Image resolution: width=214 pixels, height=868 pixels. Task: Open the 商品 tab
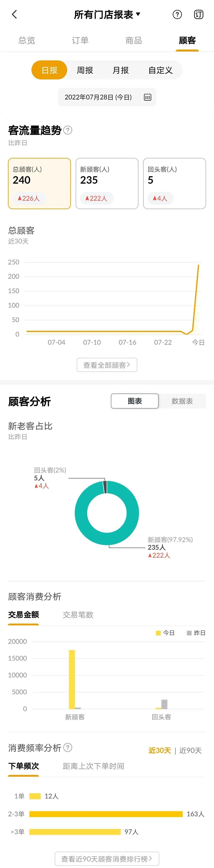click(134, 40)
